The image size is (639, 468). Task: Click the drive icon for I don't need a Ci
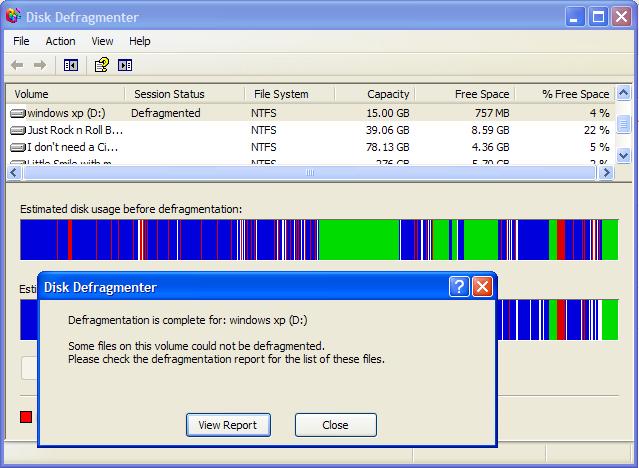18,147
